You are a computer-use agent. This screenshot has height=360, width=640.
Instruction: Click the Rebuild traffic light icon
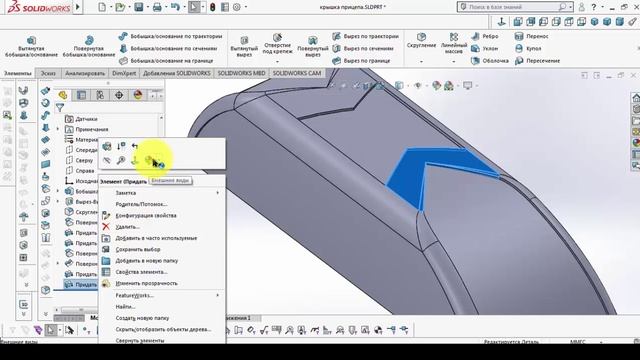tap(212, 7)
